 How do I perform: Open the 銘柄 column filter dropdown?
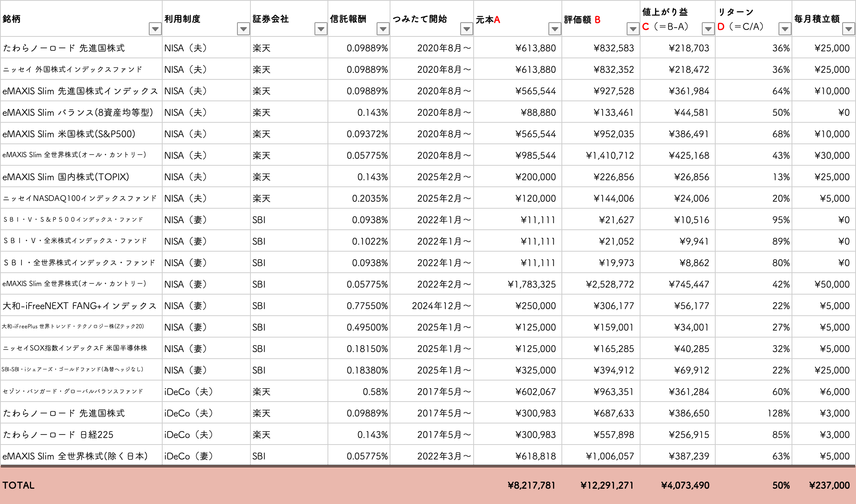(155, 29)
